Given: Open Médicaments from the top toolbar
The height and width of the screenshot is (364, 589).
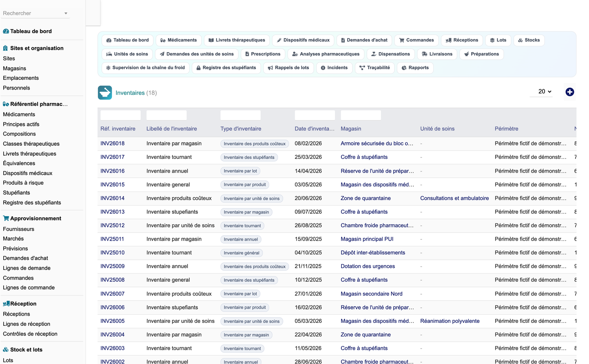Looking at the screenshot, I should coord(179,40).
